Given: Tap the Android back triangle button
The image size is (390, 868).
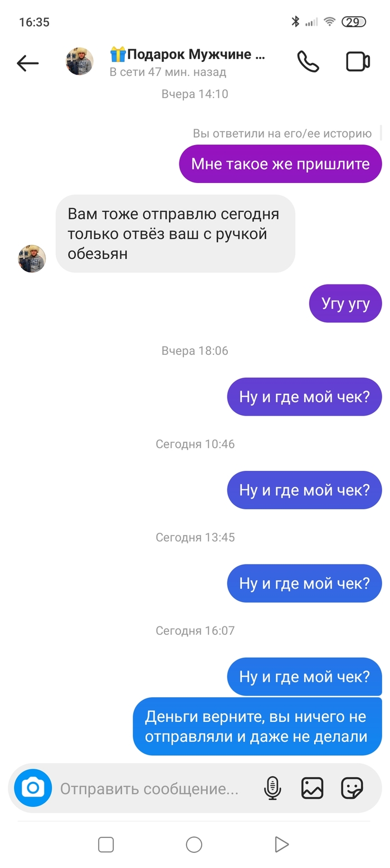Looking at the screenshot, I should click(281, 845).
